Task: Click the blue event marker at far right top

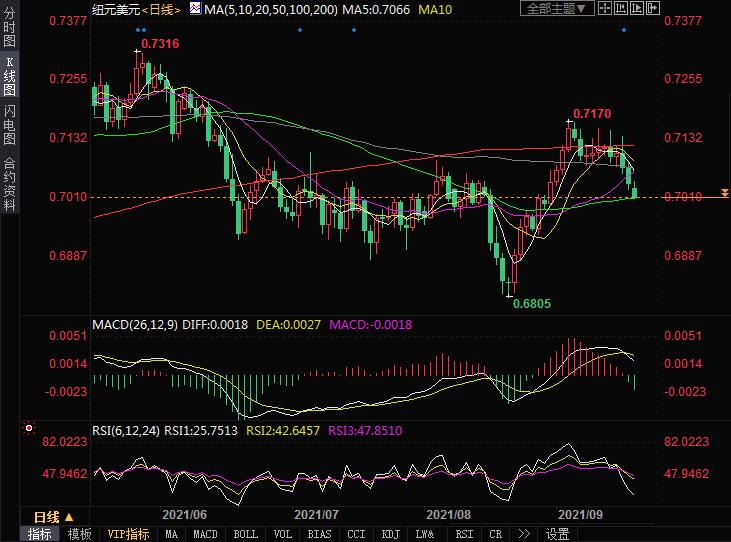Action: pyautogui.click(x=624, y=30)
